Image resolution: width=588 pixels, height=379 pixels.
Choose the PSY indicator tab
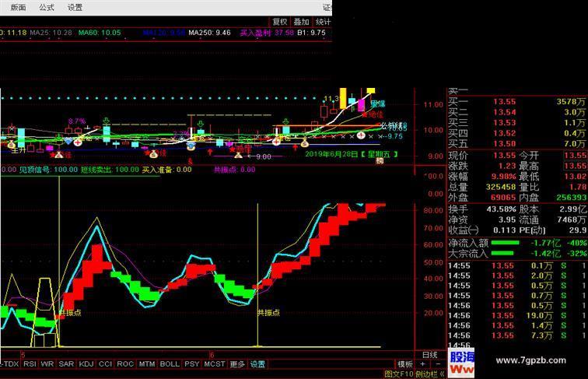pyautogui.click(x=192, y=364)
